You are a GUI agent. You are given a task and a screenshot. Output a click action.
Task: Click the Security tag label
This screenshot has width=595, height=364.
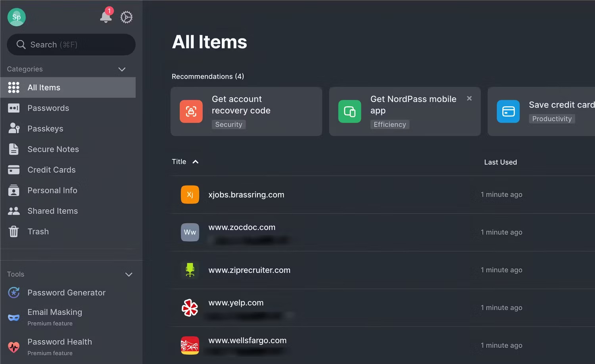(x=229, y=125)
